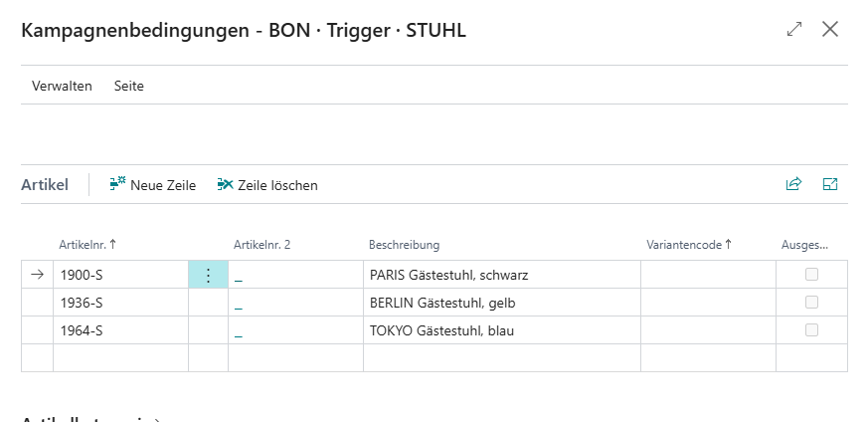Image resolution: width=868 pixels, height=422 pixels.
Task: Toggle Ausgeschlossen checkbox for PARIS Gästestuhl
Action: click(812, 275)
